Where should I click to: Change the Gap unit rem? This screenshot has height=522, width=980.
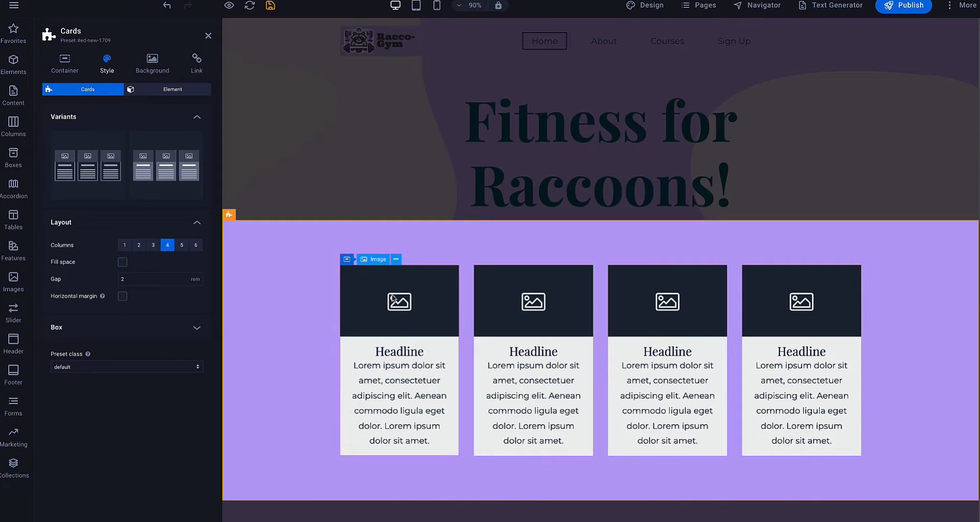(195, 279)
